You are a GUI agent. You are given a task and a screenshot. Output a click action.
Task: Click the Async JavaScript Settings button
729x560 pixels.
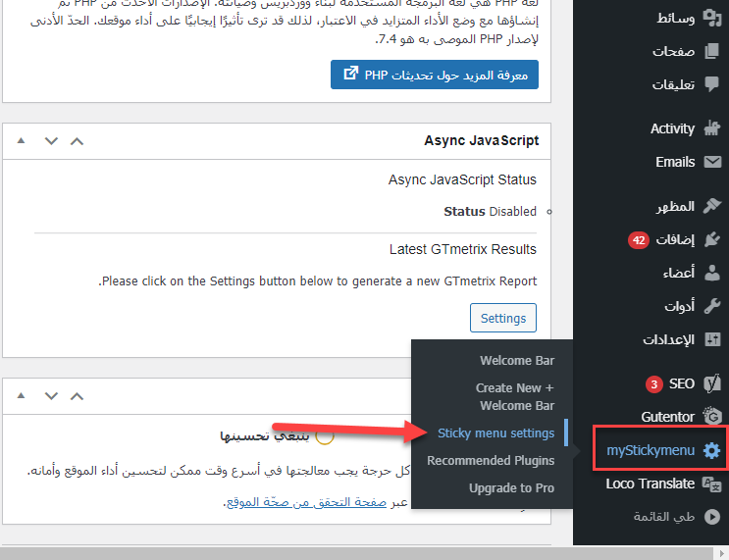coord(503,318)
